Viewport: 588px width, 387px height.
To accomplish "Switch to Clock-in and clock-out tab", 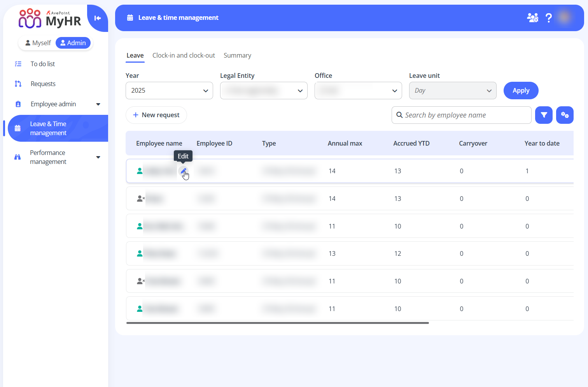I will (184, 55).
